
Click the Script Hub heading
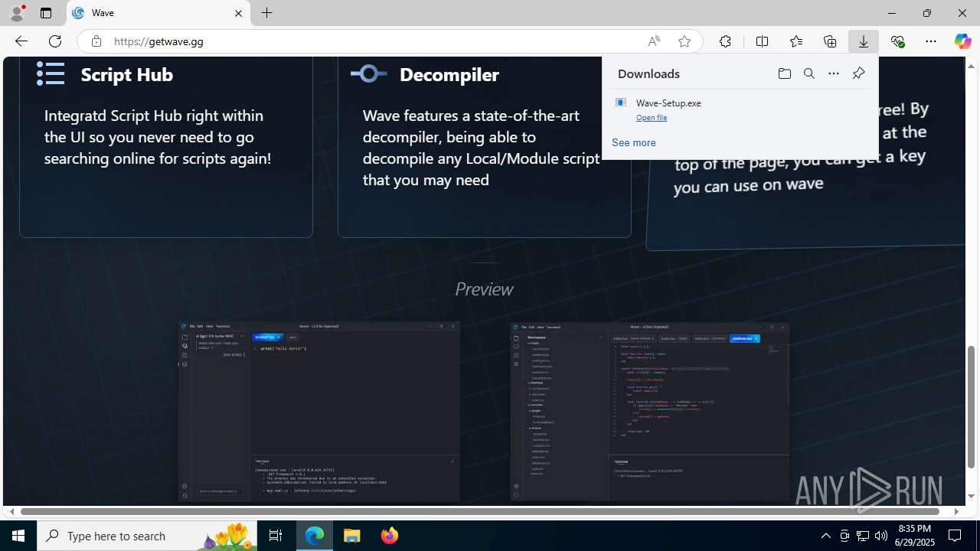[127, 74]
